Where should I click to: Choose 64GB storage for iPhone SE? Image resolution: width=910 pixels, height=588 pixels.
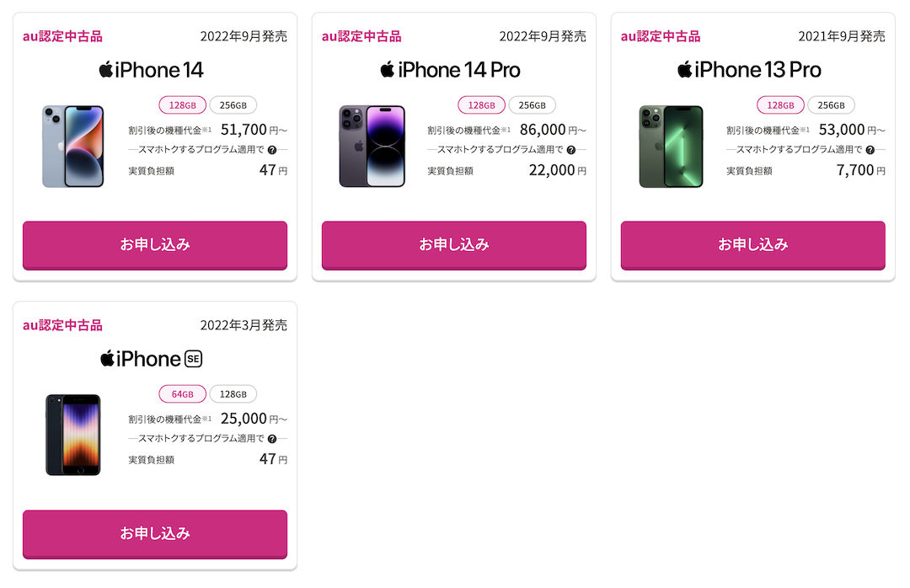183,394
